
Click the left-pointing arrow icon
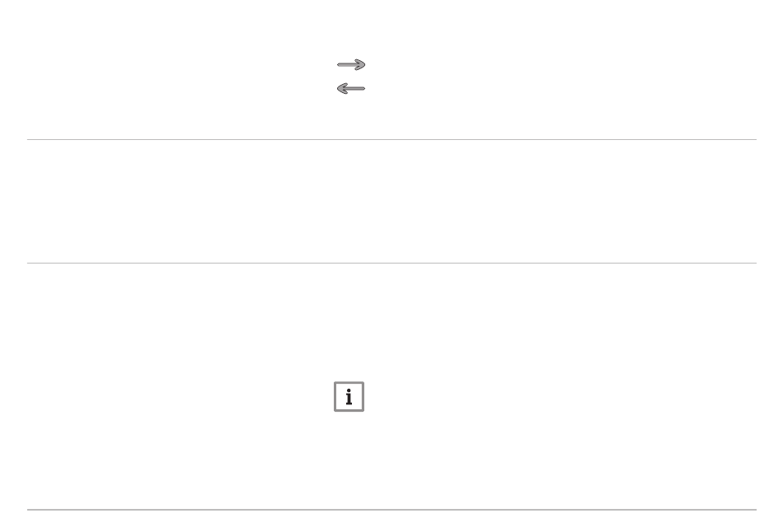click(351, 89)
